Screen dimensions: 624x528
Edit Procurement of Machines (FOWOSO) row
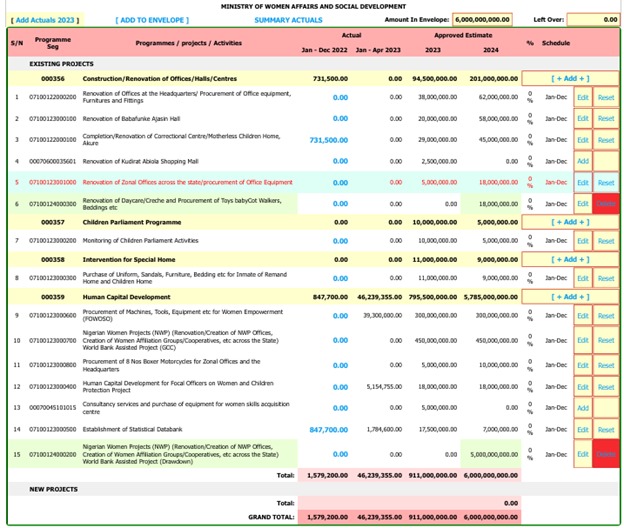tap(583, 316)
